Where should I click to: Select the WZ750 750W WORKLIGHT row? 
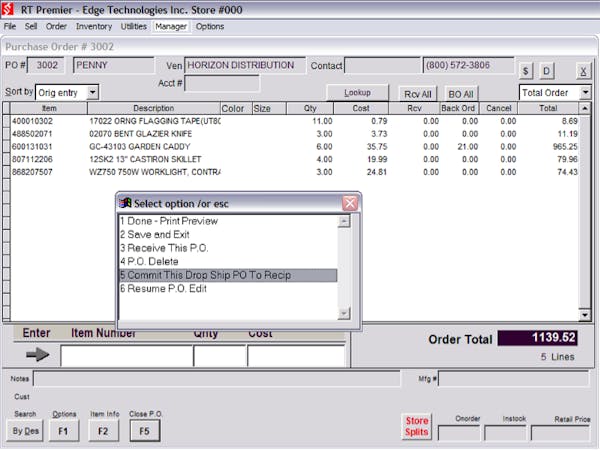point(294,172)
